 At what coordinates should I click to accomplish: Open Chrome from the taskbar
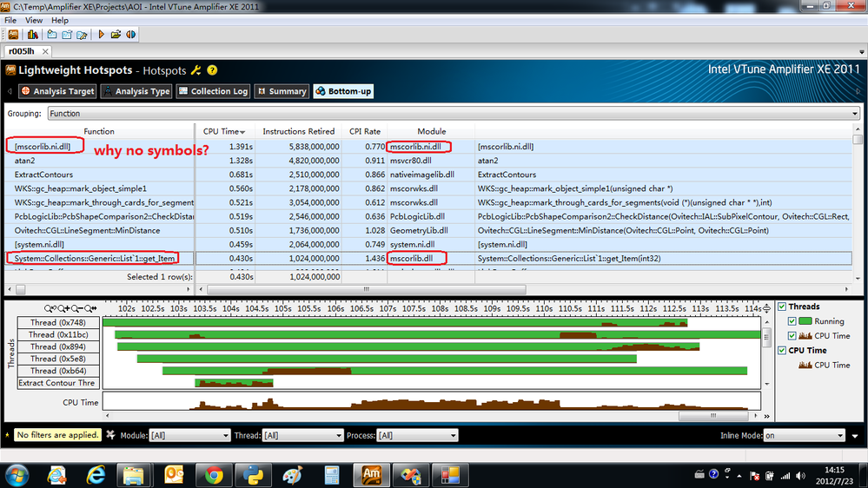pyautogui.click(x=214, y=475)
